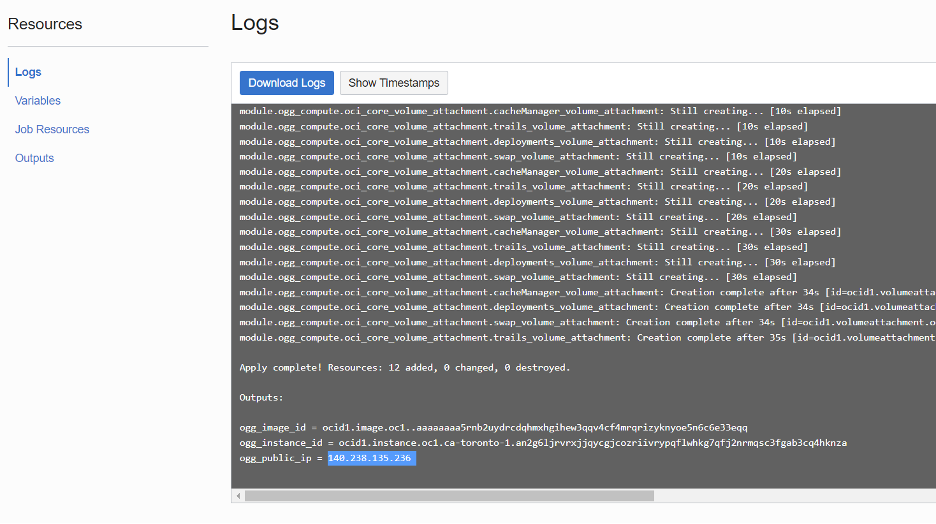936x524 pixels.
Task: Click swap_volume_attachment '[20s elapsed]' line
Action: click(x=518, y=217)
